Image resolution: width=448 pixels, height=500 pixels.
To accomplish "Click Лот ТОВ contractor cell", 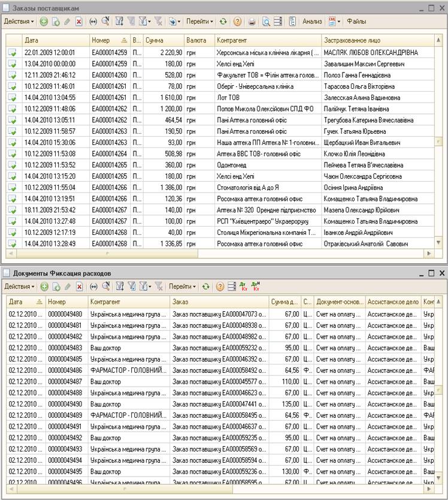I will click(268, 98).
